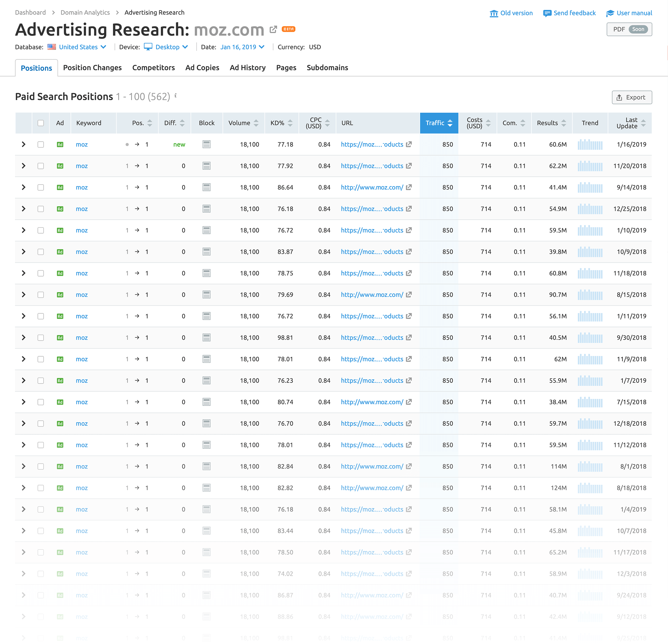Check the checkbox in the 12/25/2018 row
Screen dimensions: 668x644
pos(41,209)
